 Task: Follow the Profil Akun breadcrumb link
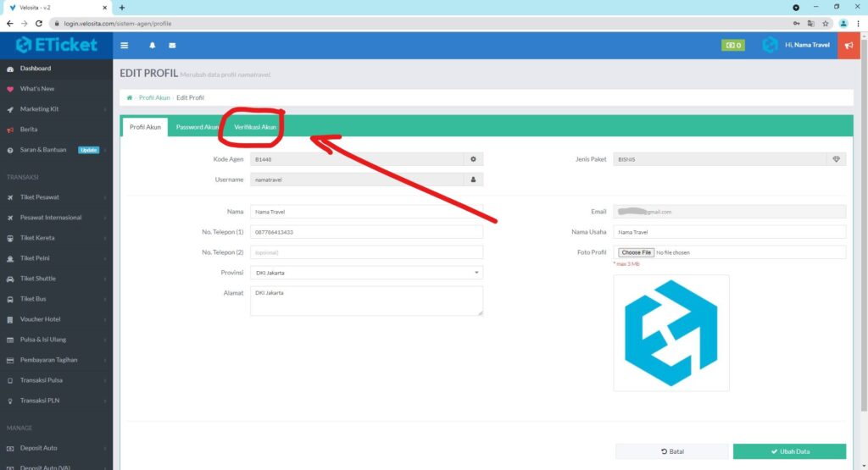click(154, 97)
